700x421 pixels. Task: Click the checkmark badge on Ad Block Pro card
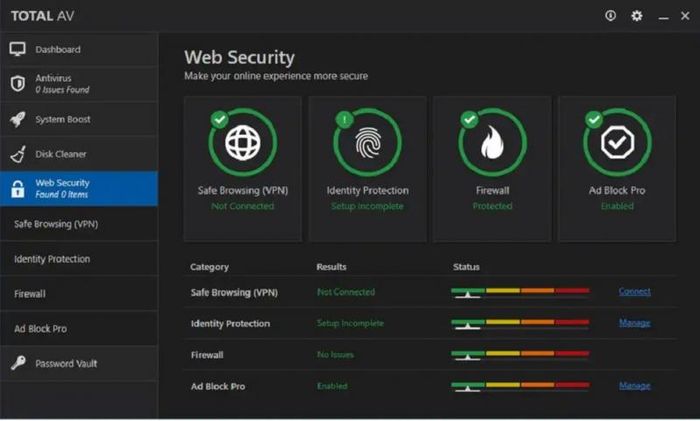pos(594,119)
